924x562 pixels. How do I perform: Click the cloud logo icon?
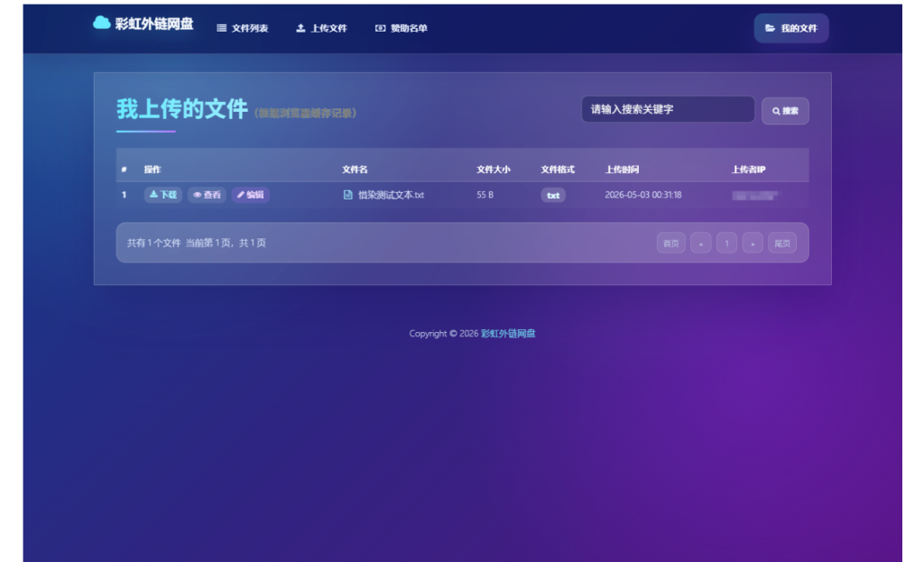pyautogui.click(x=102, y=23)
